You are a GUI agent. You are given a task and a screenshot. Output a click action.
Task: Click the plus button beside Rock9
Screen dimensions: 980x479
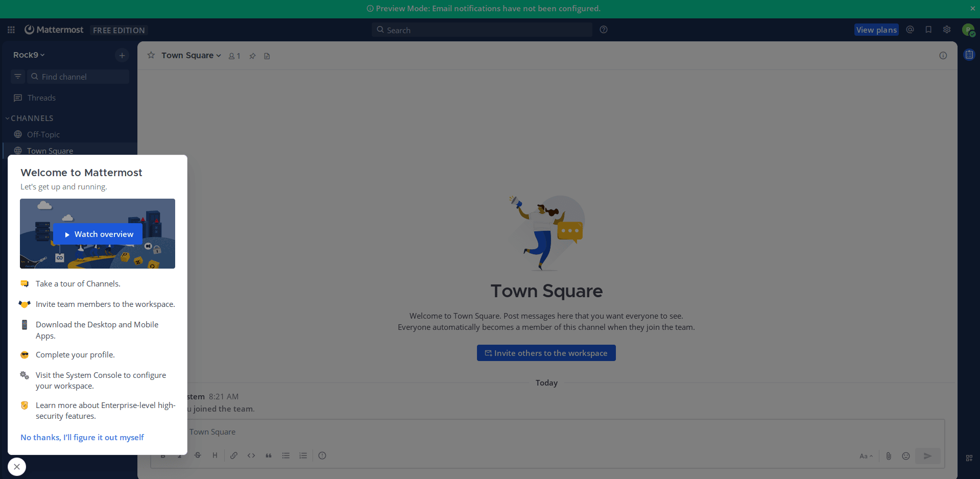pyautogui.click(x=122, y=55)
